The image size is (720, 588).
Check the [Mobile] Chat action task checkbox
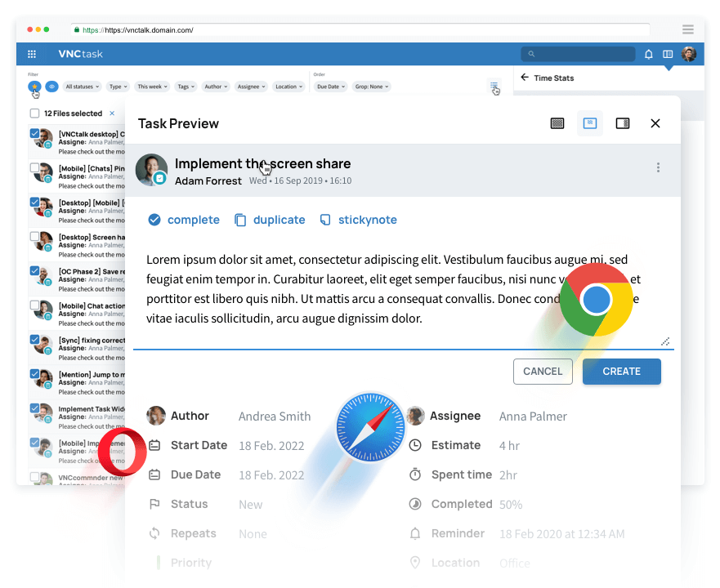pos(34,305)
